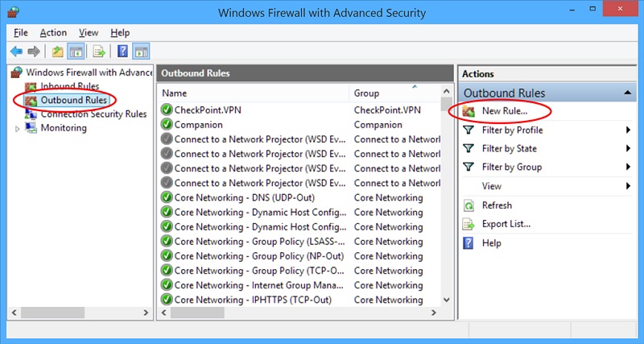The width and height of the screenshot is (644, 344).
Task: Sort rules by the Name column header
Action: tap(254, 93)
